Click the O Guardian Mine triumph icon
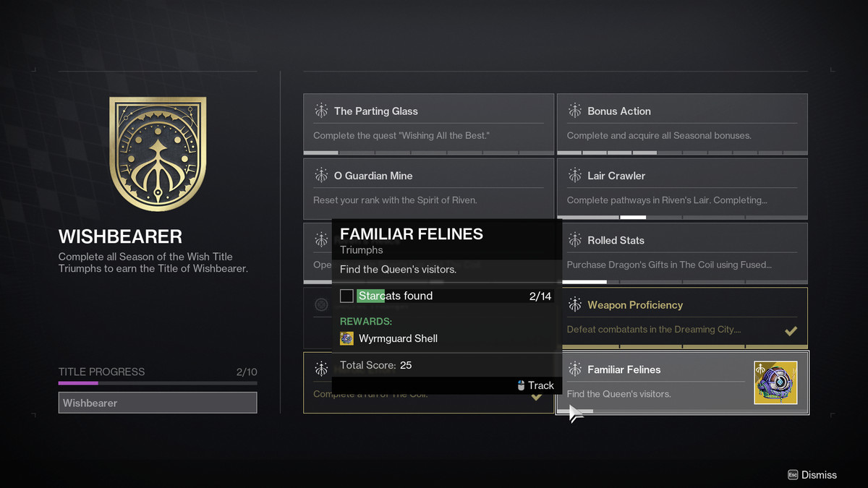This screenshot has width=868, height=488. tap(321, 176)
